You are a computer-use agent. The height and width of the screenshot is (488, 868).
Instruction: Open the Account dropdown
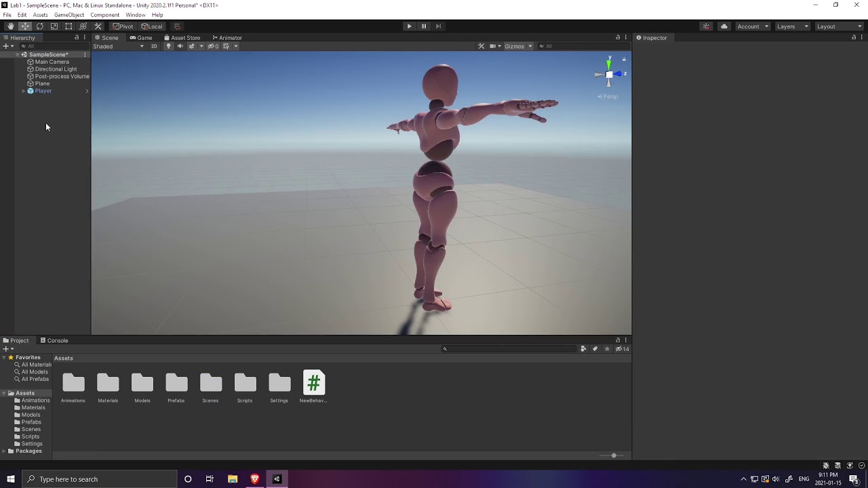click(x=753, y=26)
